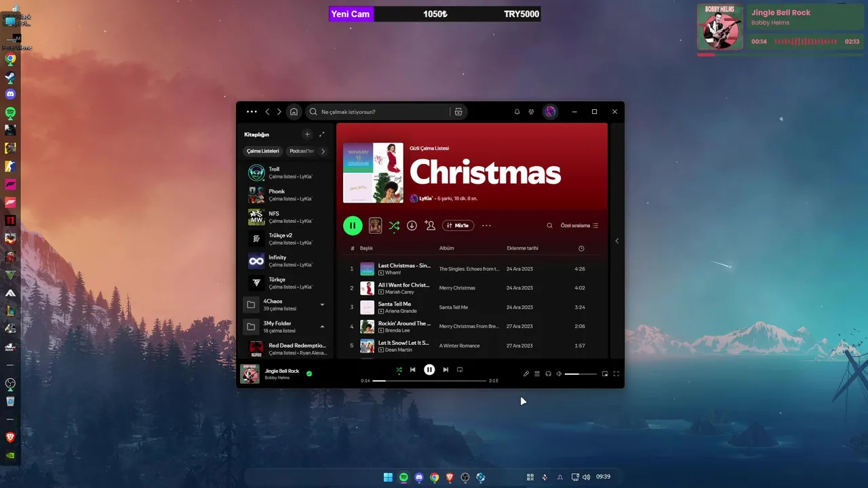Enter fullscreen player view
868x488 pixels.
pyautogui.click(x=616, y=374)
